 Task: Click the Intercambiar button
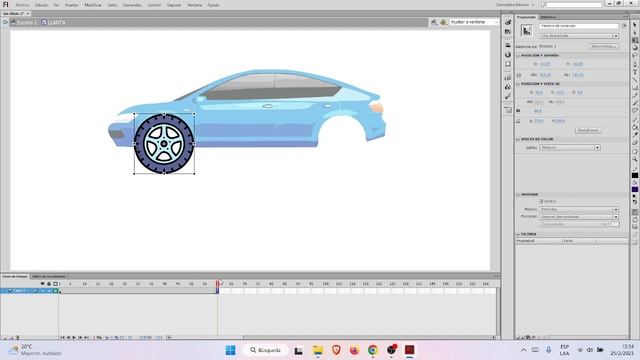[603, 47]
